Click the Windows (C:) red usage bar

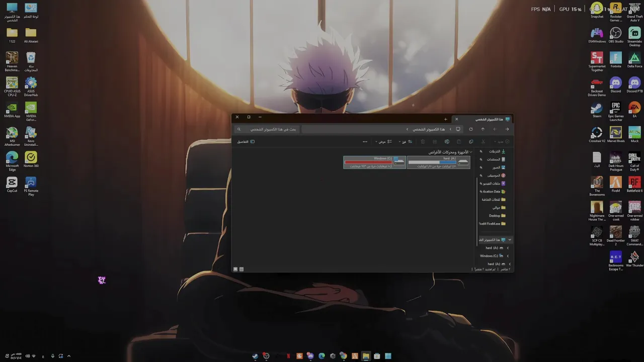tap(369, 162)
